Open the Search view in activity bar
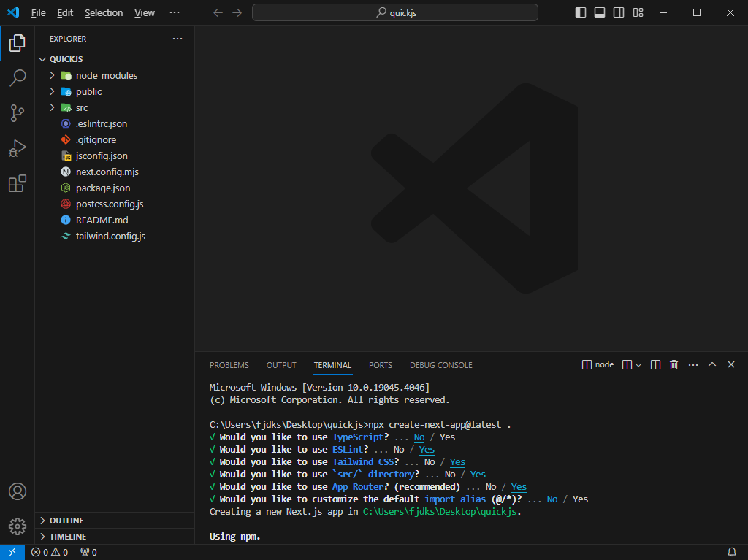This screenshot has height=560, width=748. (18, 77)
